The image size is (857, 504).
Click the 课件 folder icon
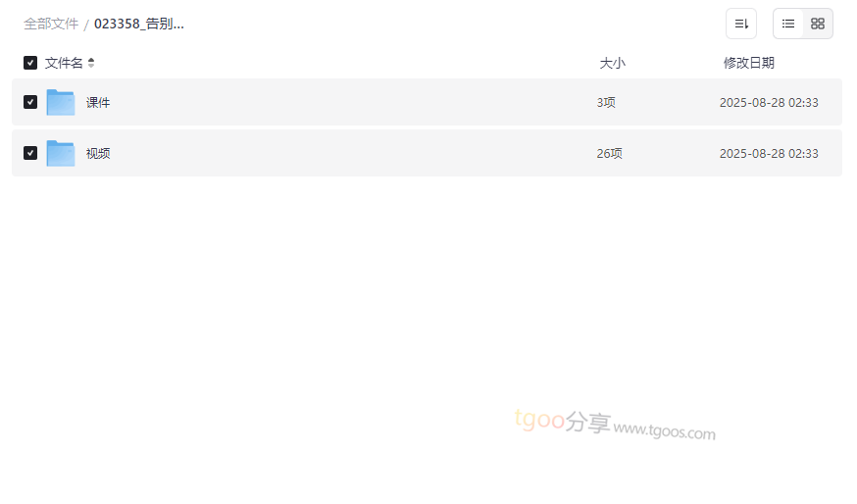[61, 102]
